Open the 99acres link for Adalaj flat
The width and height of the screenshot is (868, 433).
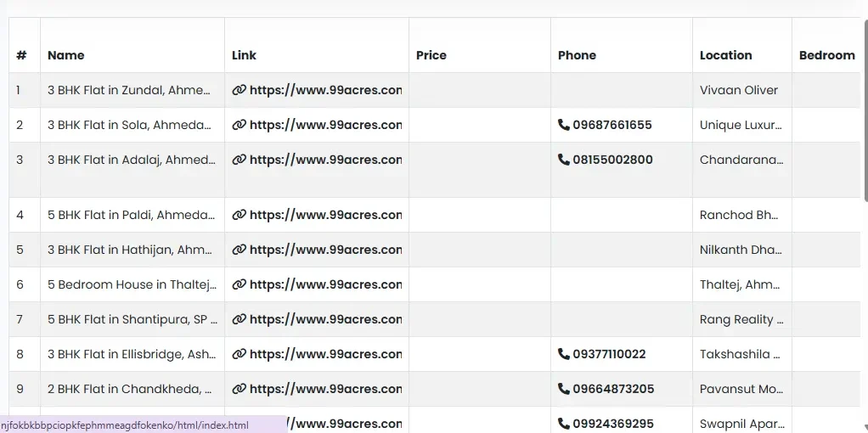coord(325,160)
